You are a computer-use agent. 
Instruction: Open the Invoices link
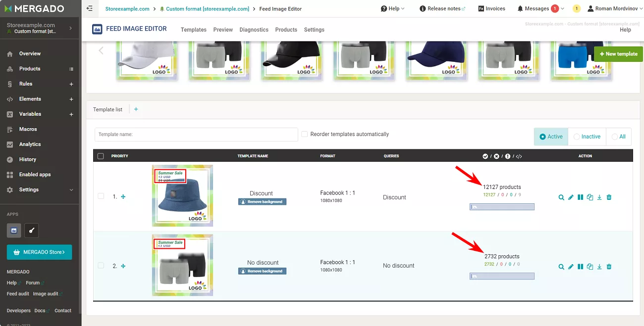tap(492, 8)
